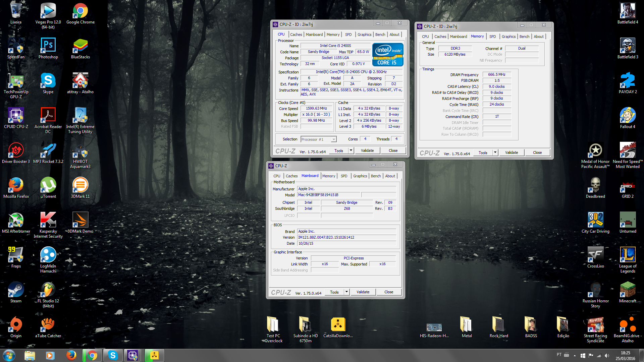Click Validate in Mainboard window

point(363,292)
